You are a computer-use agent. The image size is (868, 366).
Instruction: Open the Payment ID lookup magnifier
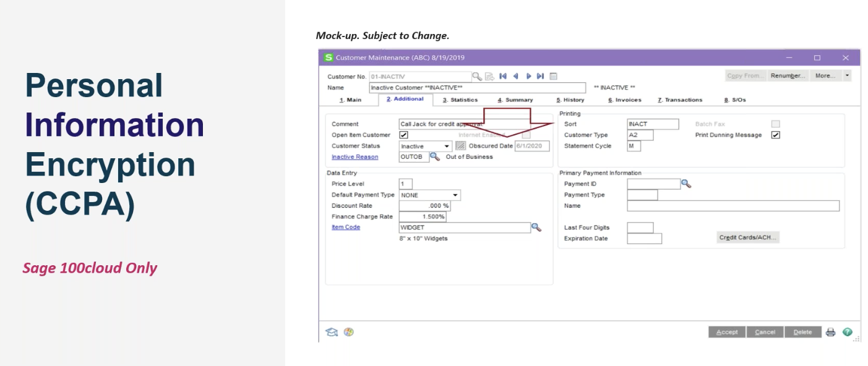(685, 184)
